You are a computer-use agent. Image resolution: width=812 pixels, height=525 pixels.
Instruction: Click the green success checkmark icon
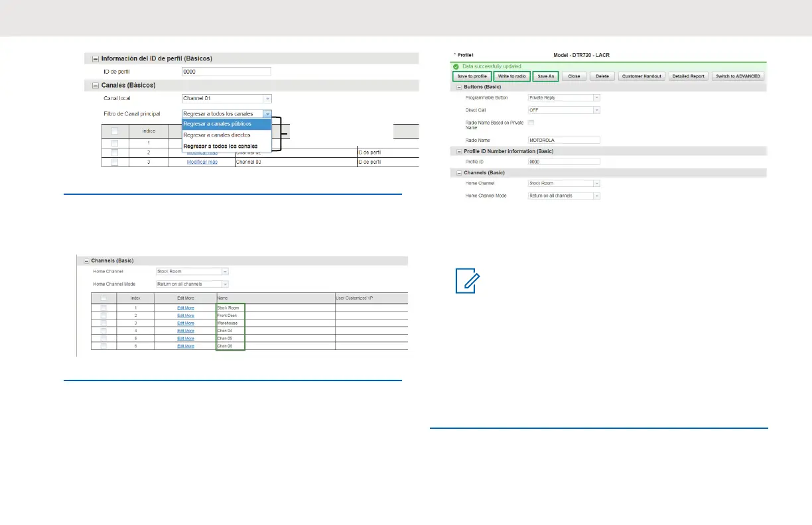454,67
